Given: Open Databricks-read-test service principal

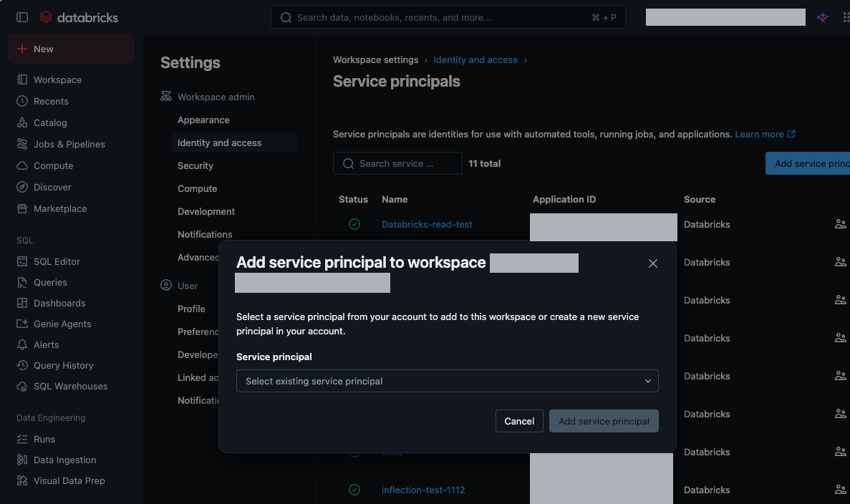Looking at the screenshot, I should (x=427, y=224).
